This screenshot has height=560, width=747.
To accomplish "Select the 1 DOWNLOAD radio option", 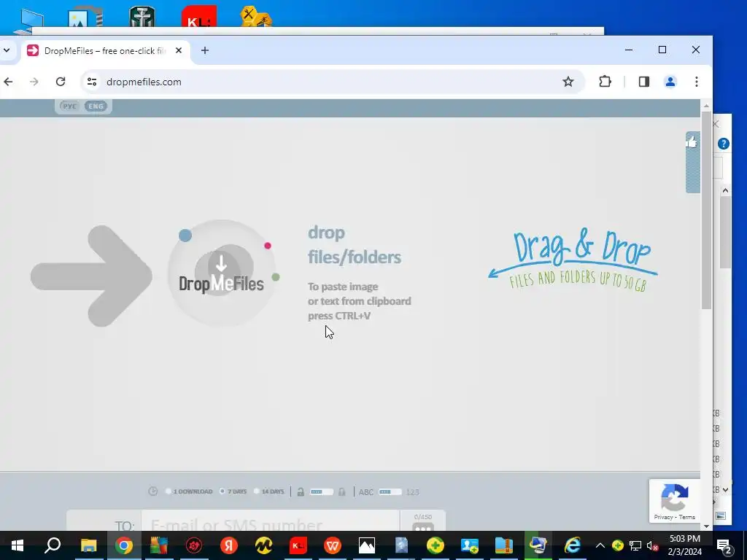I will [169, 491].
